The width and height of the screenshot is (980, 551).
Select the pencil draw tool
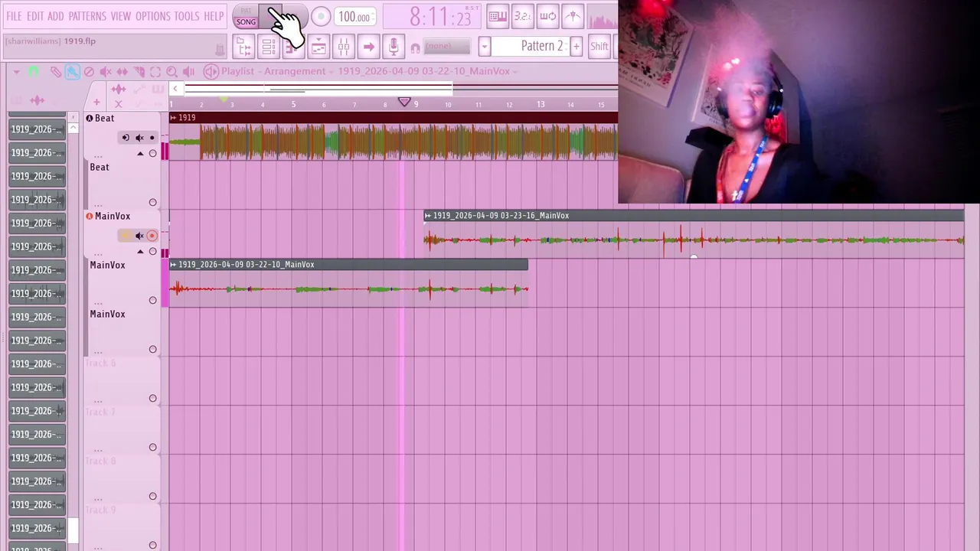click(x=56, y=72)
